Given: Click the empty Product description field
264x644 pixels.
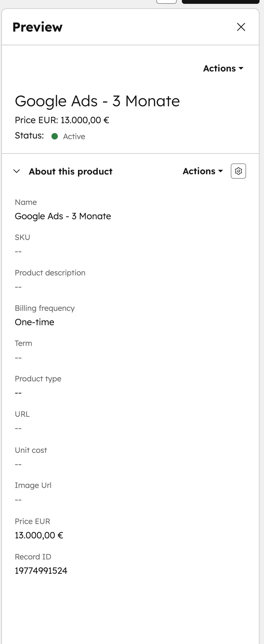Looking at the screenshot, I should pyautogui.click(x=18, y=287).
